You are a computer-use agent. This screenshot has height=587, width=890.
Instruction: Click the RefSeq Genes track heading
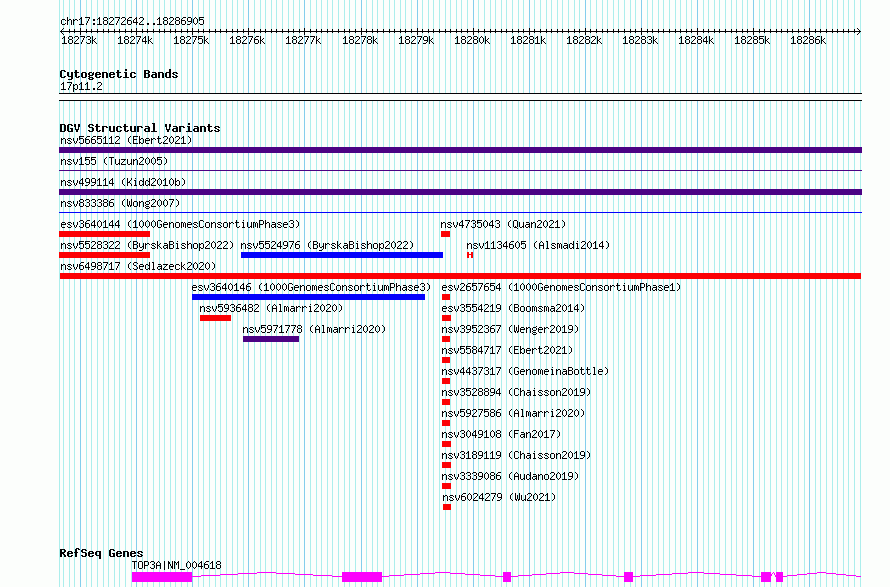[101, 554]
